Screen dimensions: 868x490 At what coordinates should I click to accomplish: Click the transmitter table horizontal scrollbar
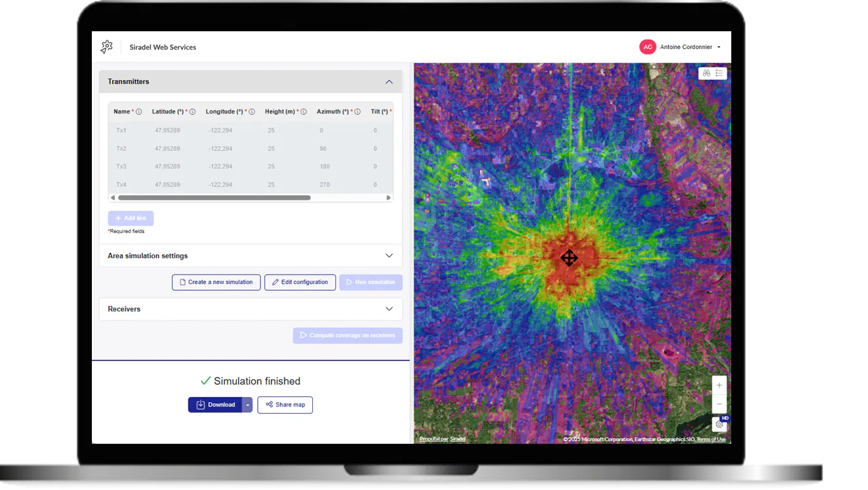pos(214,198)
